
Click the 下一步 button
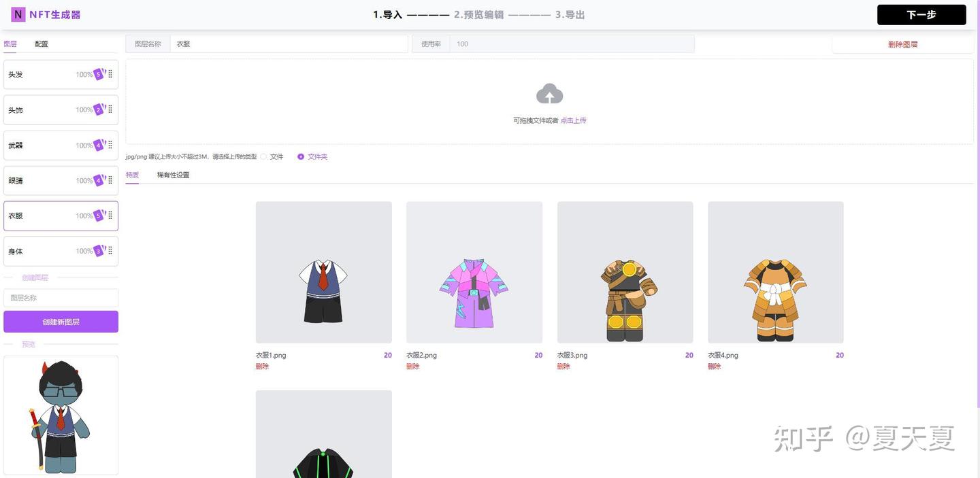click(x=921, y=13)
